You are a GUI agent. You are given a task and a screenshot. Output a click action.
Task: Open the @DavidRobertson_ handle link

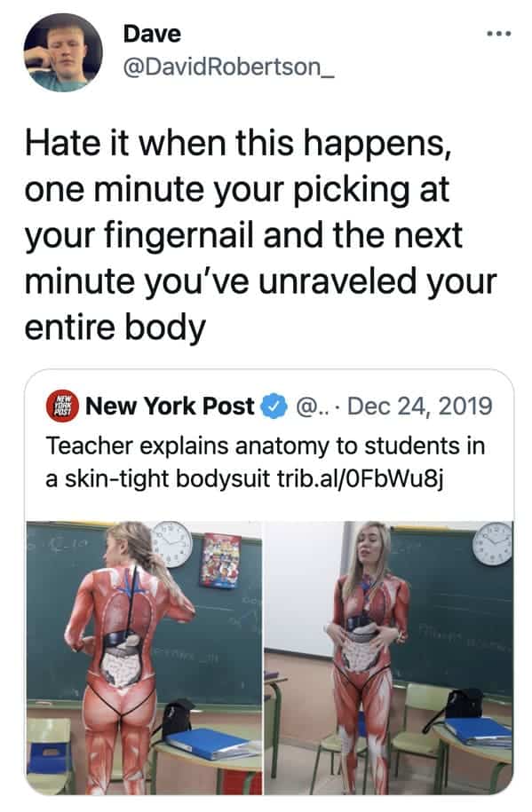228,67
